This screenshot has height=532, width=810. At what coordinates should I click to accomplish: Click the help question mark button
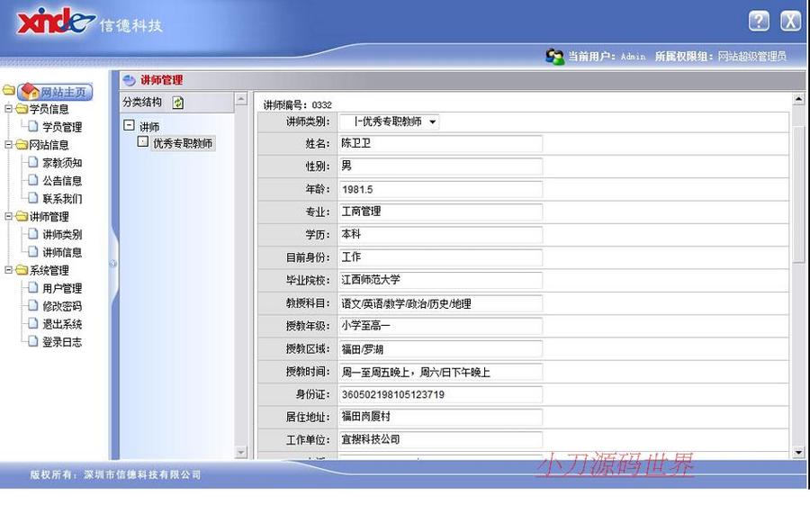pos(757,20)
